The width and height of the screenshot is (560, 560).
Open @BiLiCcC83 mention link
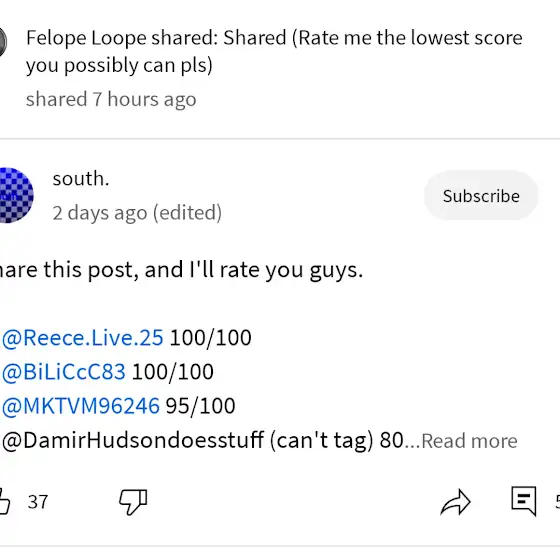[64, 372]
